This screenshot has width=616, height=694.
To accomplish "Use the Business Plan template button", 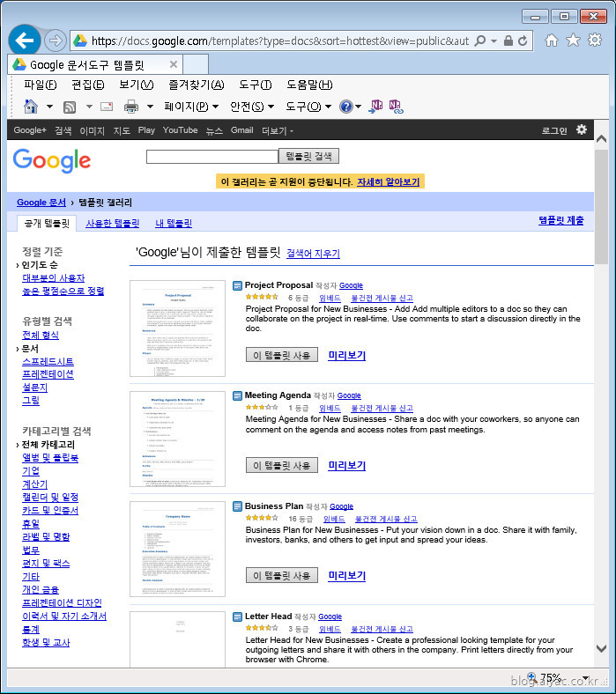I will pyautogui.click(x=282, y=575).
